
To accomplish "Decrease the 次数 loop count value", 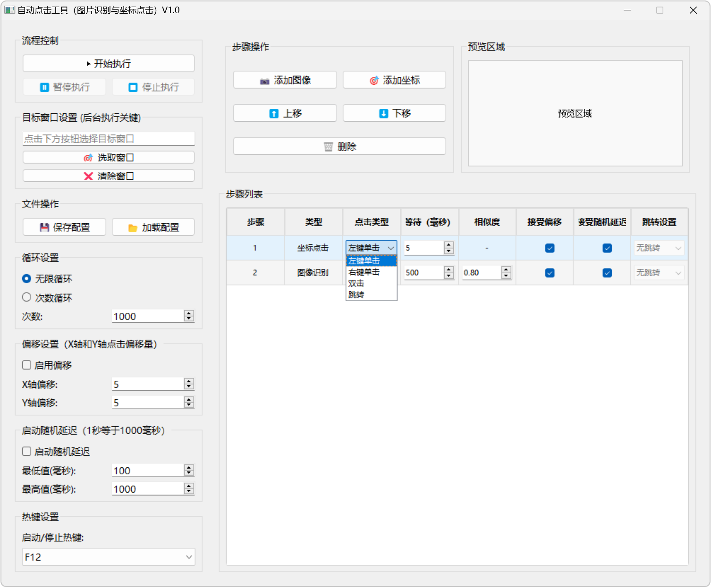I will (x=189, y=319).
